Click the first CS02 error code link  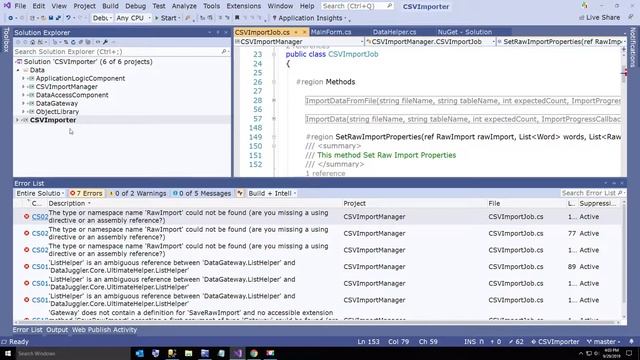(40, 217)
